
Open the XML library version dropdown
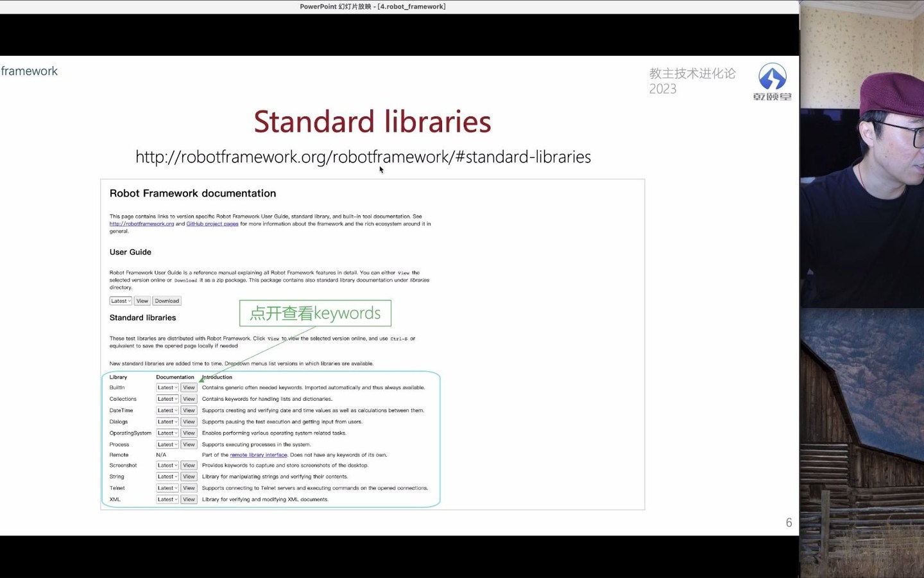click(x=167, y=500)
